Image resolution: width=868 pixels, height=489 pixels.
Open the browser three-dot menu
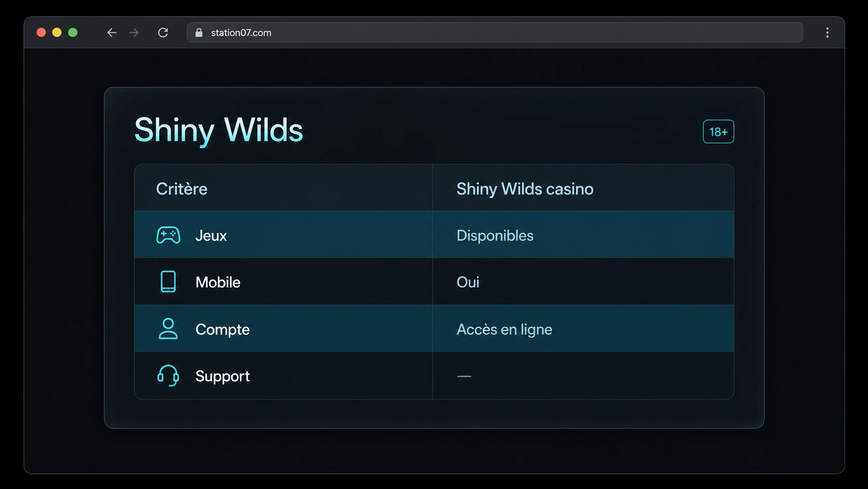point(828,33)
